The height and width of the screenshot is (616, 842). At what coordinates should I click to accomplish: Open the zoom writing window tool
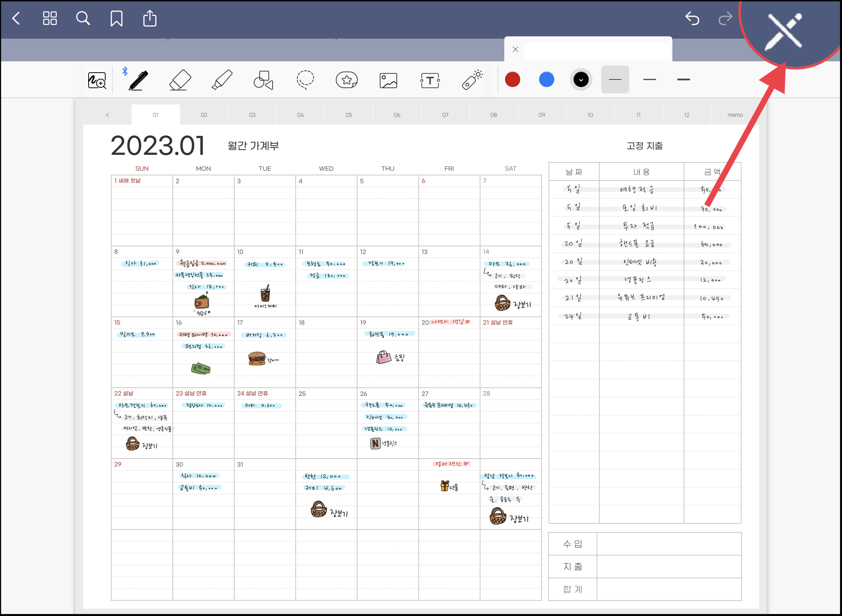tap(97, 80)
